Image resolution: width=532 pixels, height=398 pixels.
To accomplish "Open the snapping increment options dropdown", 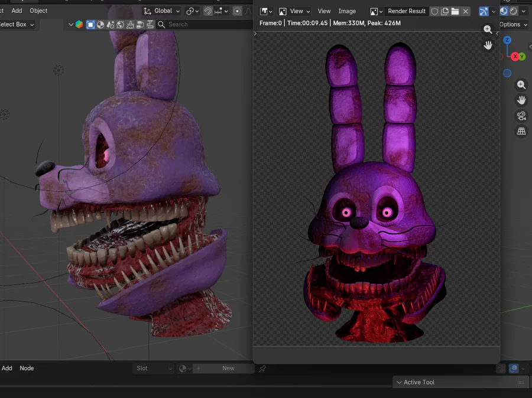I will tap(221, 11).
